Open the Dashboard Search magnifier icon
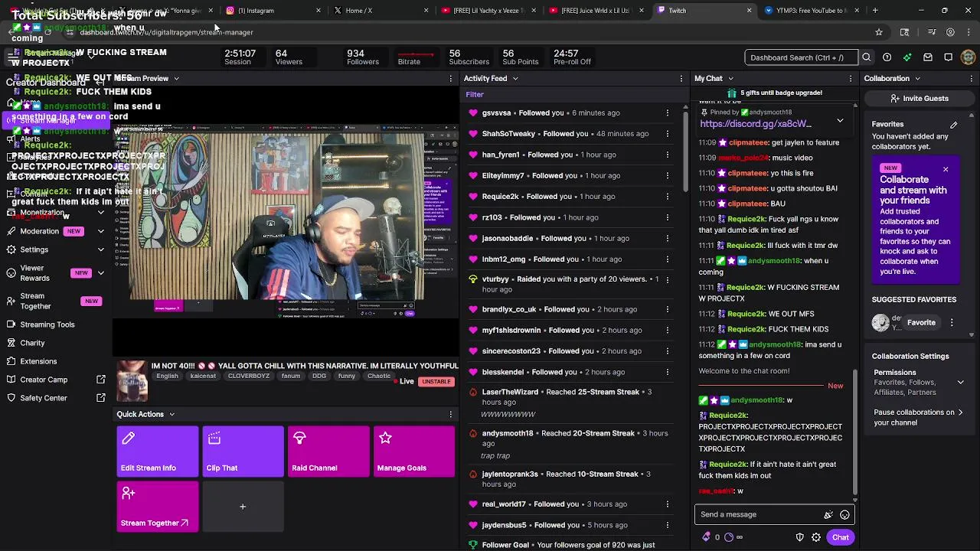Screen dimensions: 980x551 pyautogui.click(x=867, y=57)
